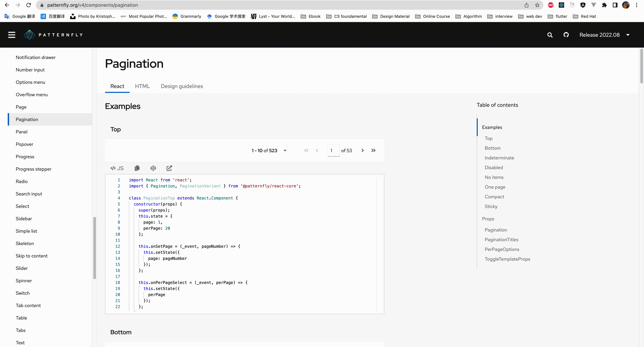Open the 1 - 10 of 523 per-page dropdown
Image resolution: width=644 pixels, height=347 pixels.
[x=269, y=150]
